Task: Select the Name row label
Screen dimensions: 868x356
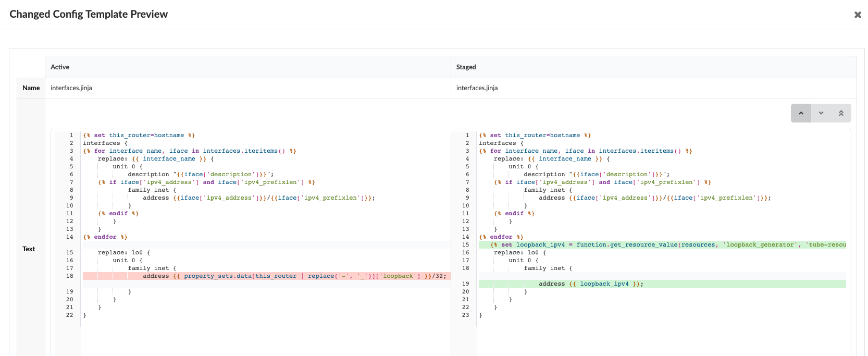Action: point(31,88)
